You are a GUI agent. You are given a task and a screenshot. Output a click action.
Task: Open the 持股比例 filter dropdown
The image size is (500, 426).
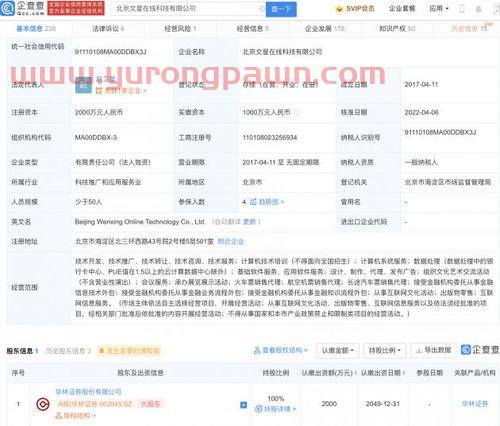point(385,350)
